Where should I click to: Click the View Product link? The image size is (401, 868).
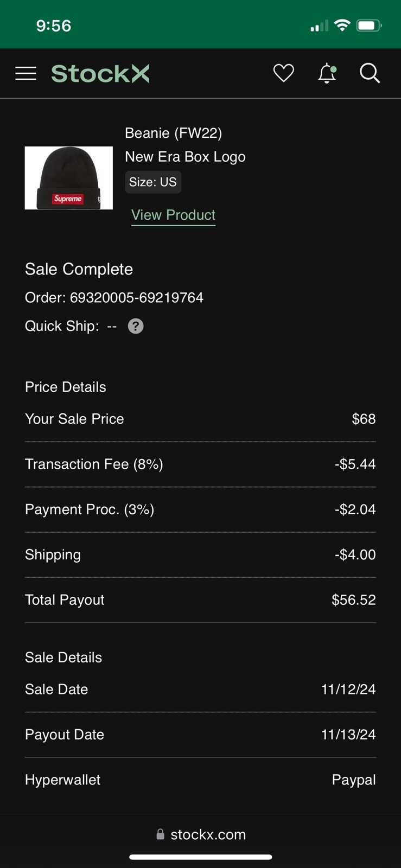point(173,215)
